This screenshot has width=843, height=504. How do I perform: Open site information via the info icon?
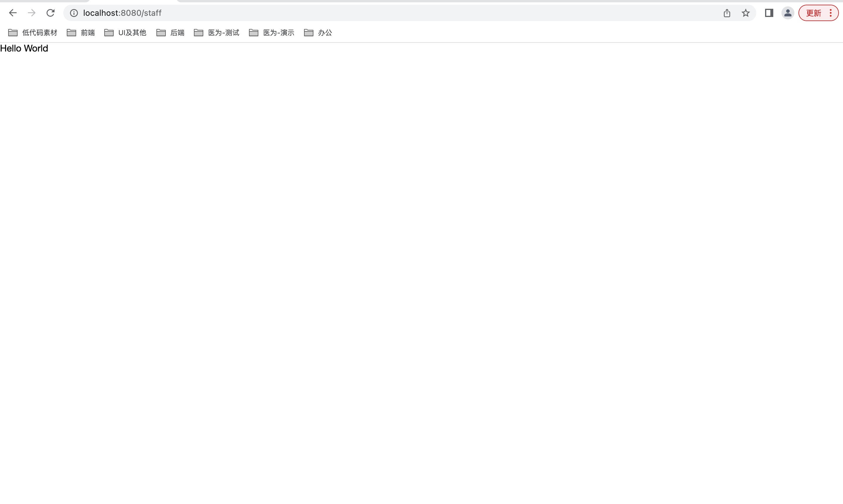coord(74,13)
